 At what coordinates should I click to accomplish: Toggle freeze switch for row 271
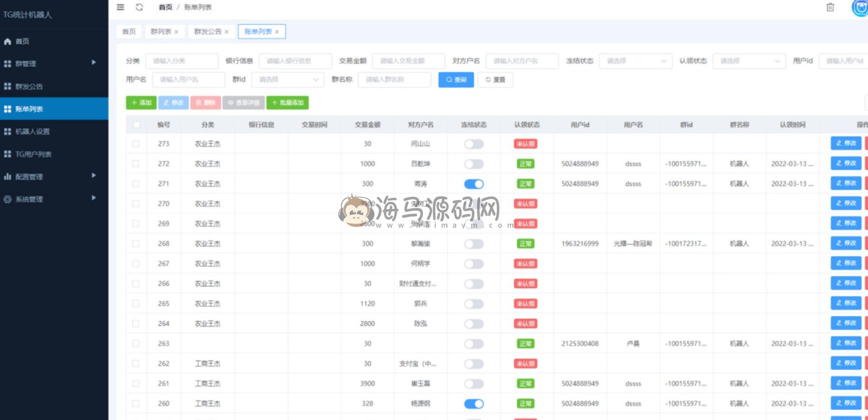[473, 184]
